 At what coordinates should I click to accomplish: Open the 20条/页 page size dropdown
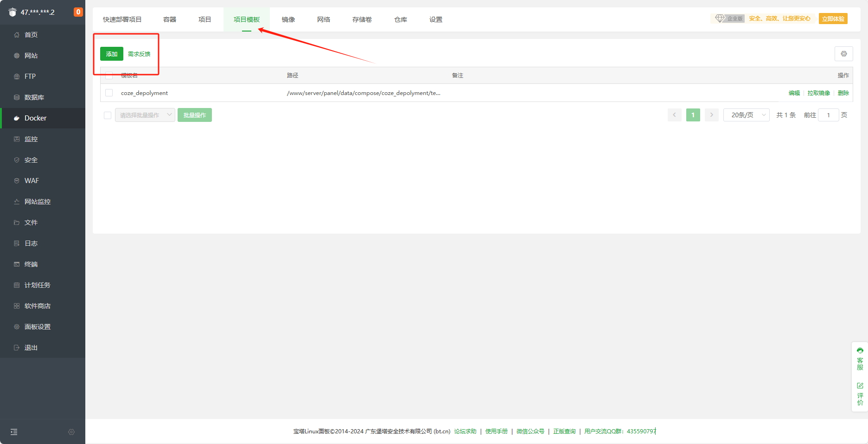(x=747, y=115)
